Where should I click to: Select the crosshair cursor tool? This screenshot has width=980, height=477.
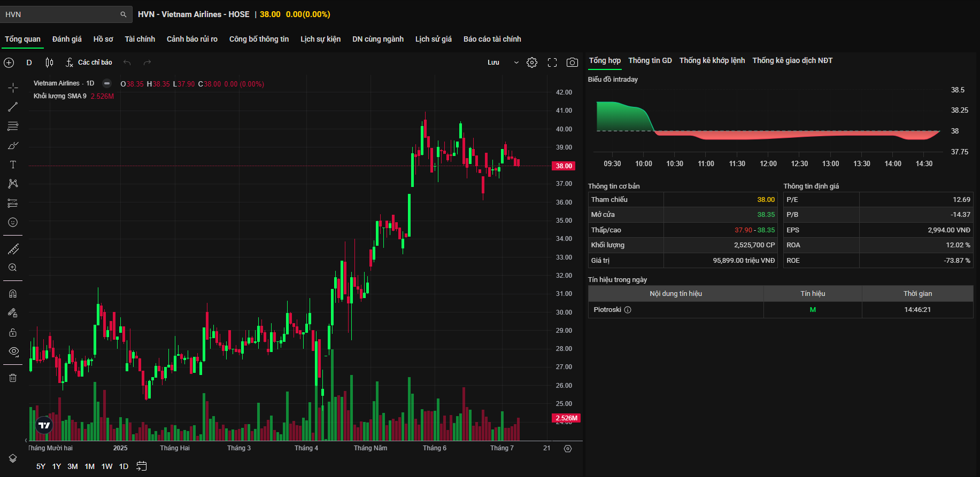click(x=13, y=88)
